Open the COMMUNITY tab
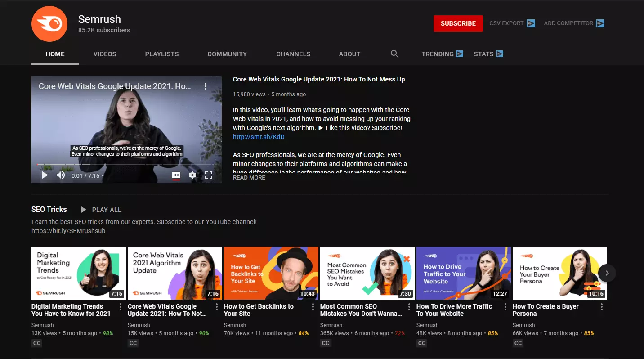 pyautogui.click(x=227, y=54)
